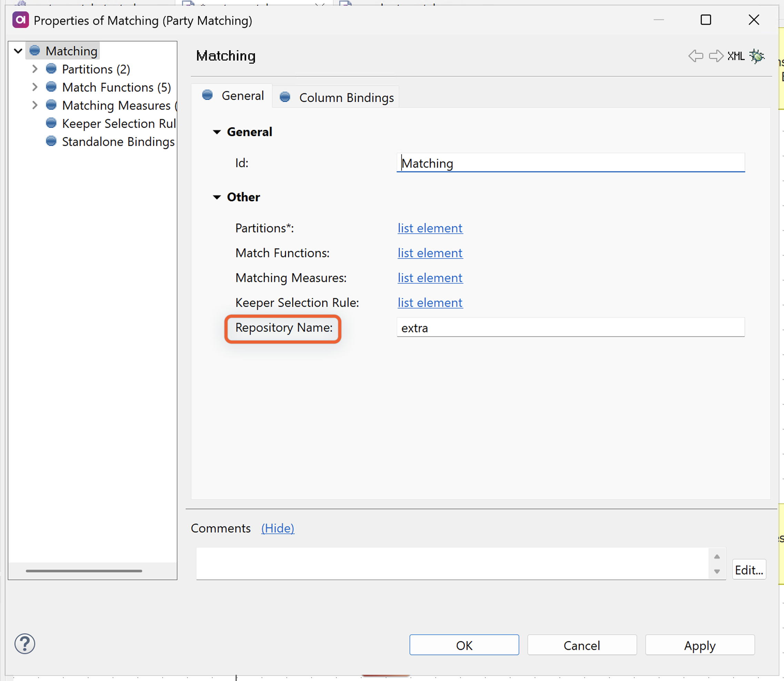Select the General tab
Viewport: 784px width, 681px height.
point(242,96)
